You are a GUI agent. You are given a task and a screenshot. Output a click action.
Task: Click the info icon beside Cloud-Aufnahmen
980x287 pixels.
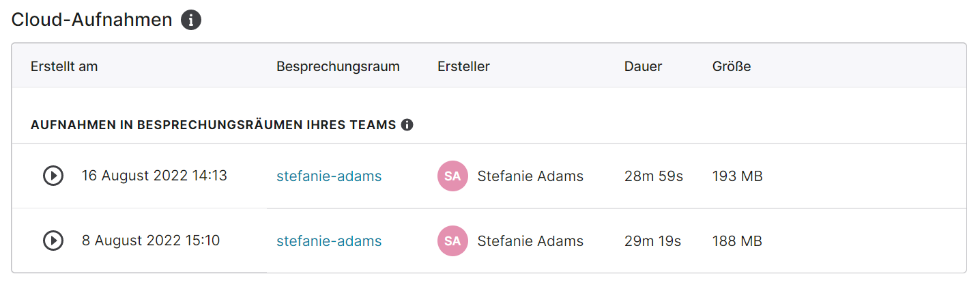point(191,20)
